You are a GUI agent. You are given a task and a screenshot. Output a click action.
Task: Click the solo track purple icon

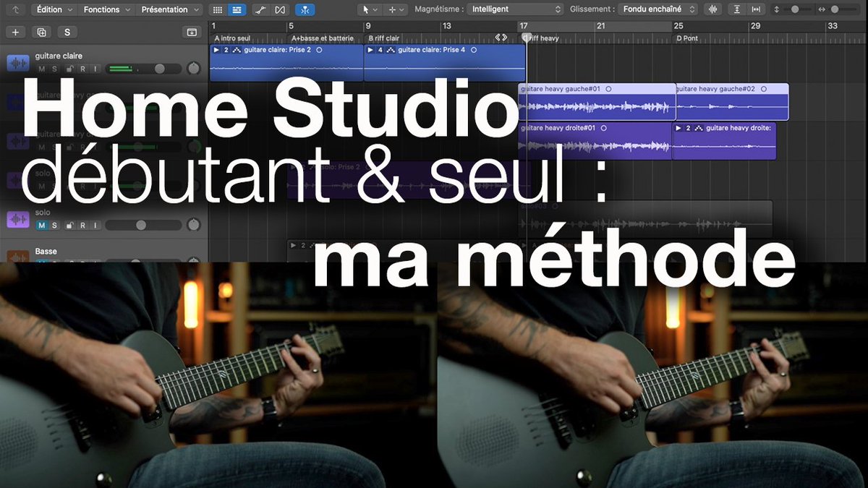(18, 220)
